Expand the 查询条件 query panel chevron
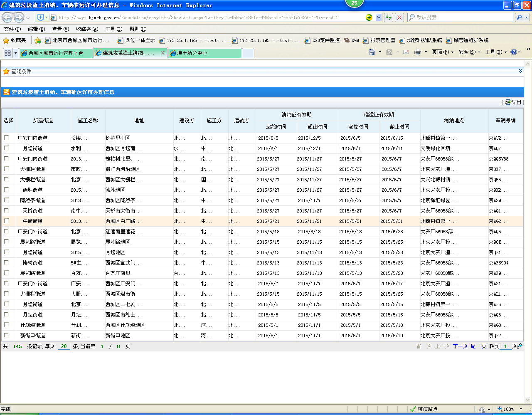Viewport: 532px width, 415px height. pyautogui.click(x=520, y=71)
